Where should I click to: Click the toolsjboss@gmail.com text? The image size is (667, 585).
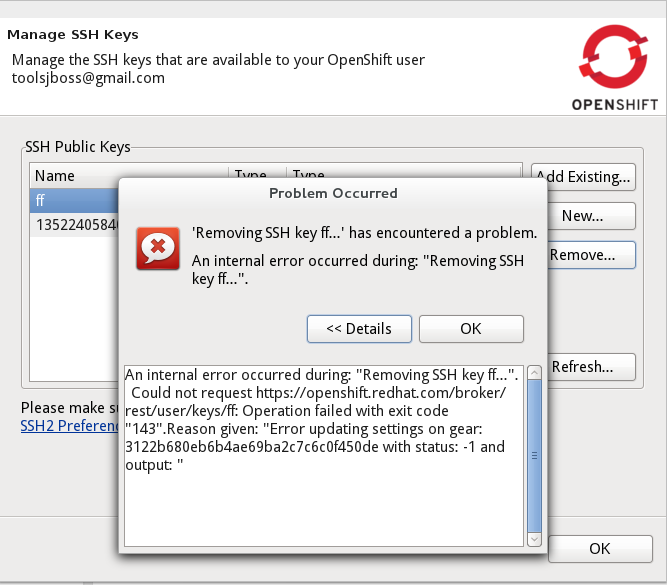coord(88,78)
